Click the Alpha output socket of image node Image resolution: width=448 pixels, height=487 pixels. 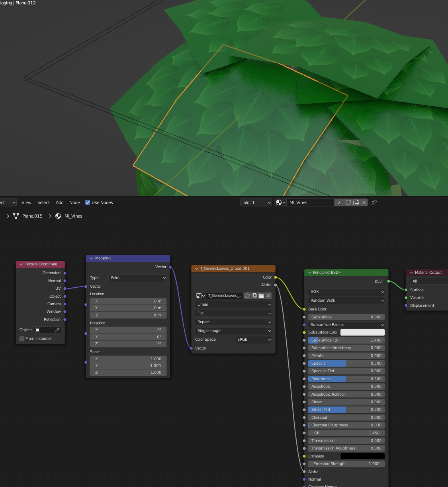pyautogui.click(x=275, y=285)
